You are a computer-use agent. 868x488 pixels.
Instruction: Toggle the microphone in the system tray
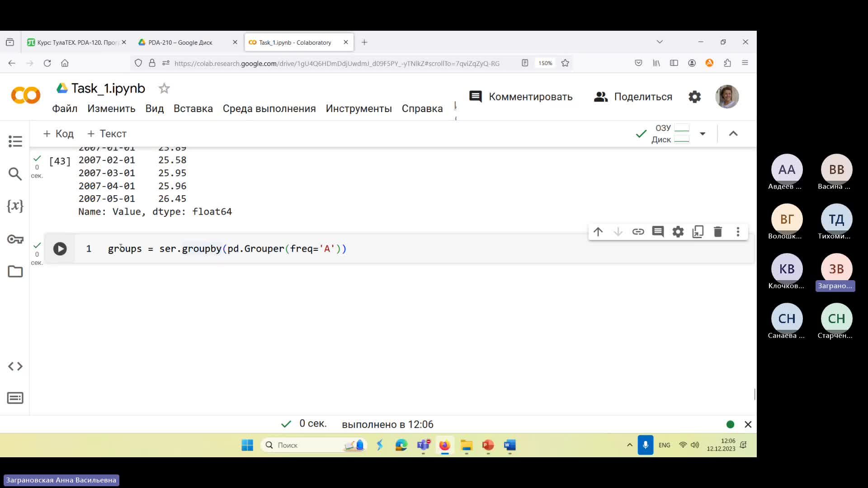tap(646, 445)
